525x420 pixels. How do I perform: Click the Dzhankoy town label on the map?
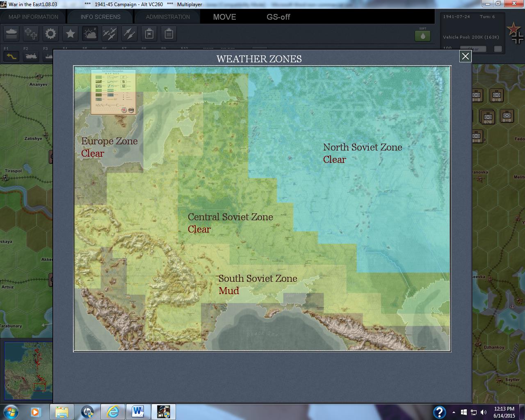pos(494,347)
